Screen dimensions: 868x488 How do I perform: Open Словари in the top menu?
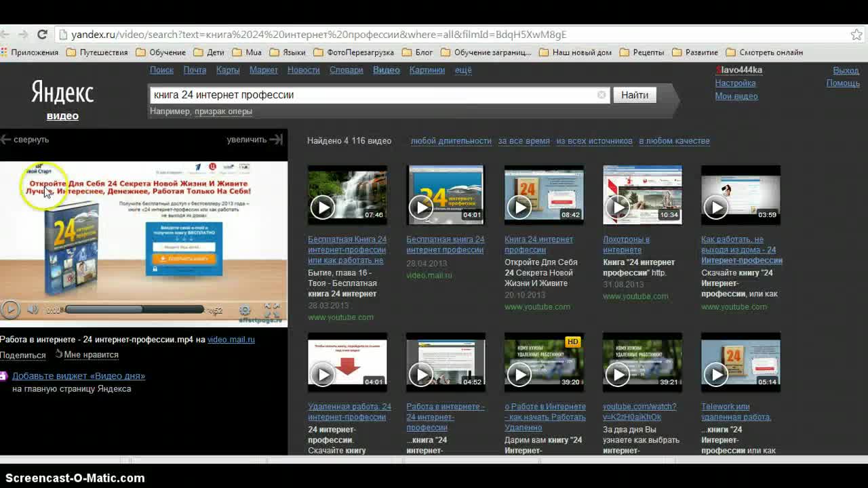click(347, 70)
